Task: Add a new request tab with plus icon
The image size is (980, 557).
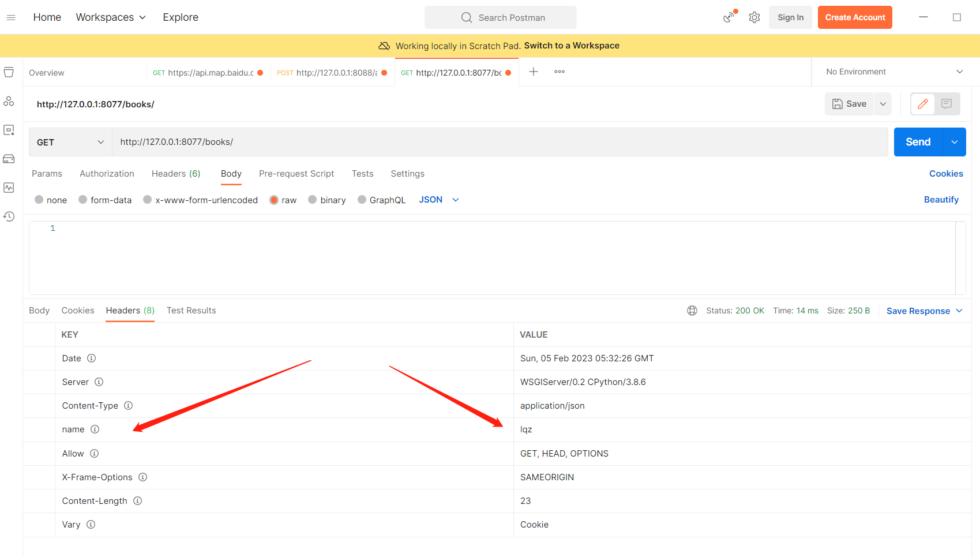Action: pyautogui.click(x=534, y=72)
